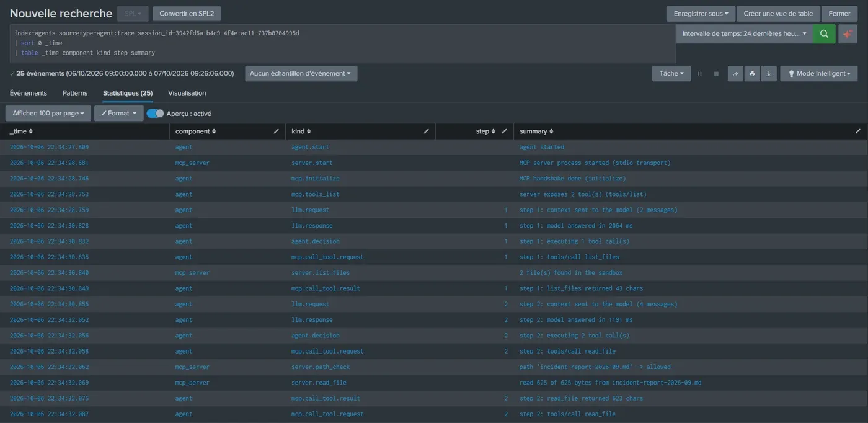Pause the search job
Image resolution: width=868 pixels, height=423 pixels.
point(700,74)
